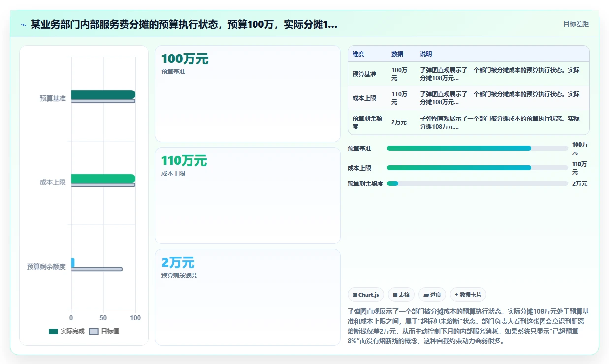Click the dashboard title text
This screenshot has width=609, height=364.
[x=184, y=24]
